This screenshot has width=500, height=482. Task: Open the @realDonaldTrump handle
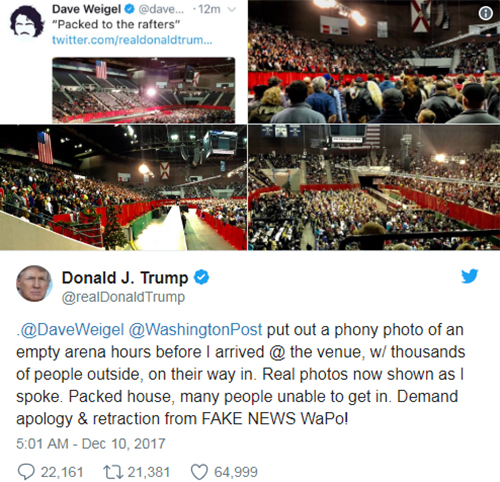[123, 297]
